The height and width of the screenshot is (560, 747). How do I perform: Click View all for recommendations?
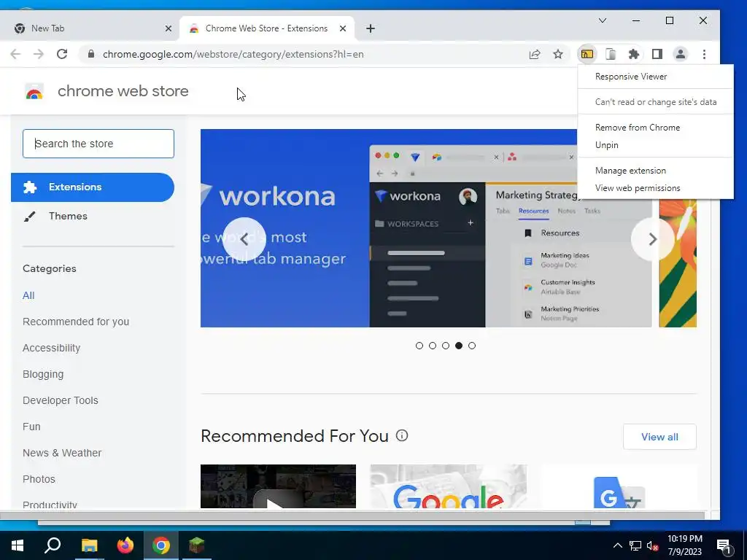(659, 437)
